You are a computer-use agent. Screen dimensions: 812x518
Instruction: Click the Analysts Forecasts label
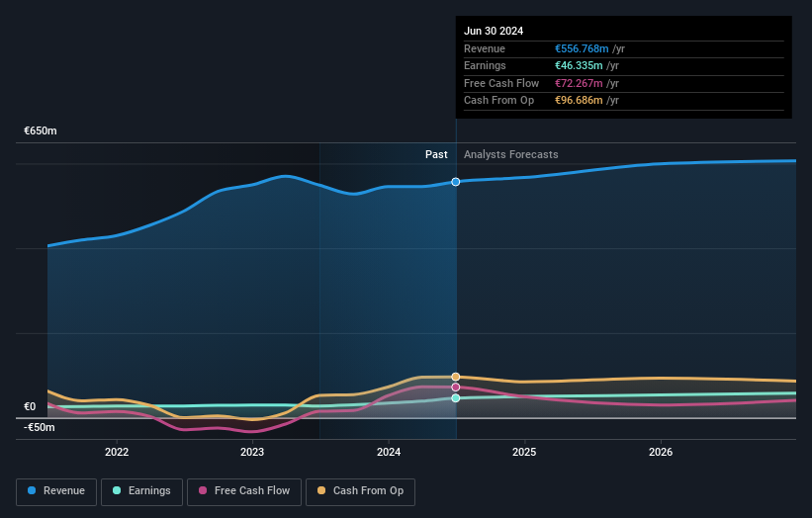pyautogui.click(x=511, y=154)
